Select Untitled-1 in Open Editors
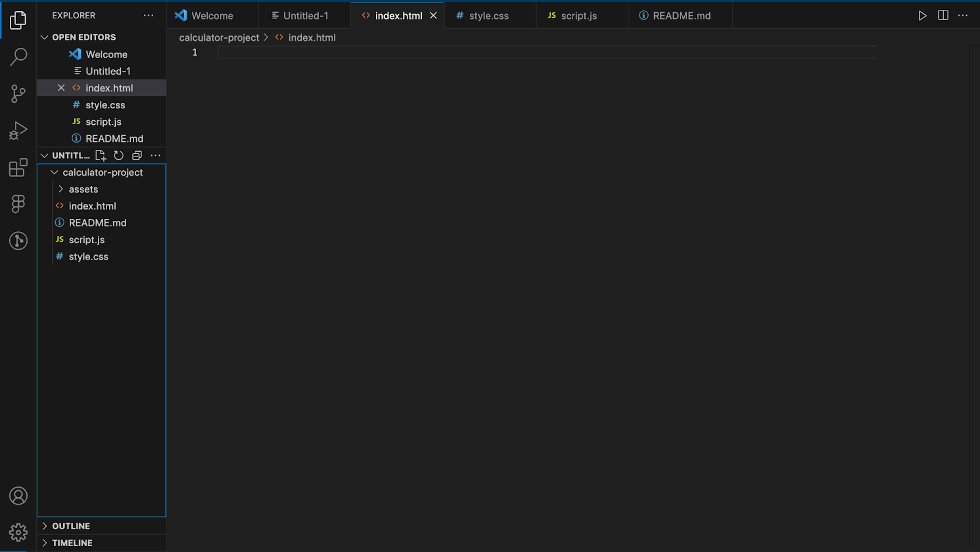Viewport: 980px width, 552px height. point(102,71)
